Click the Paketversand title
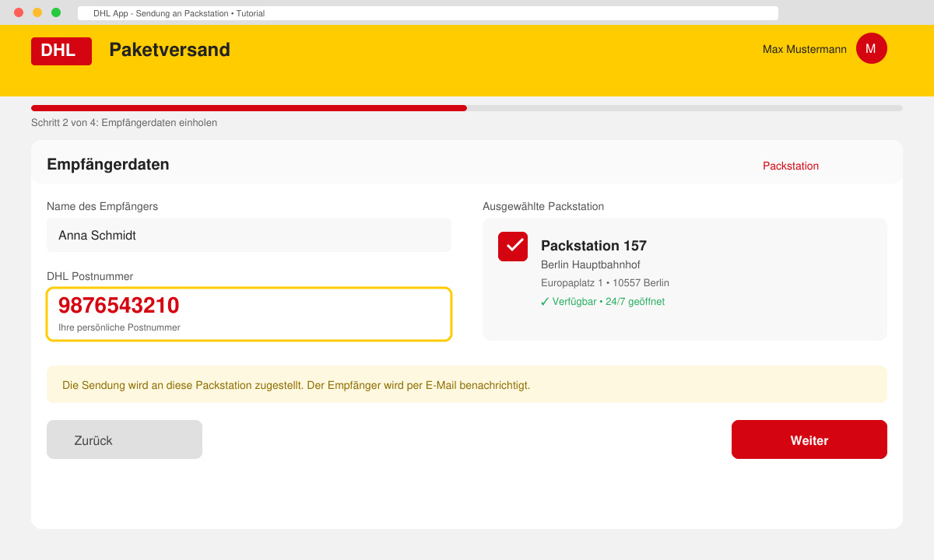 170,50
